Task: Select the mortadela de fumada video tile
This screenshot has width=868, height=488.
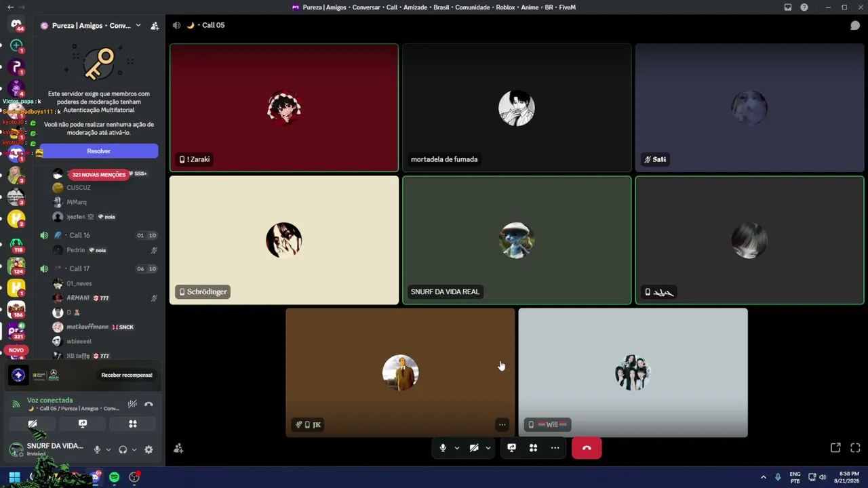Action: tap(517, 108)
